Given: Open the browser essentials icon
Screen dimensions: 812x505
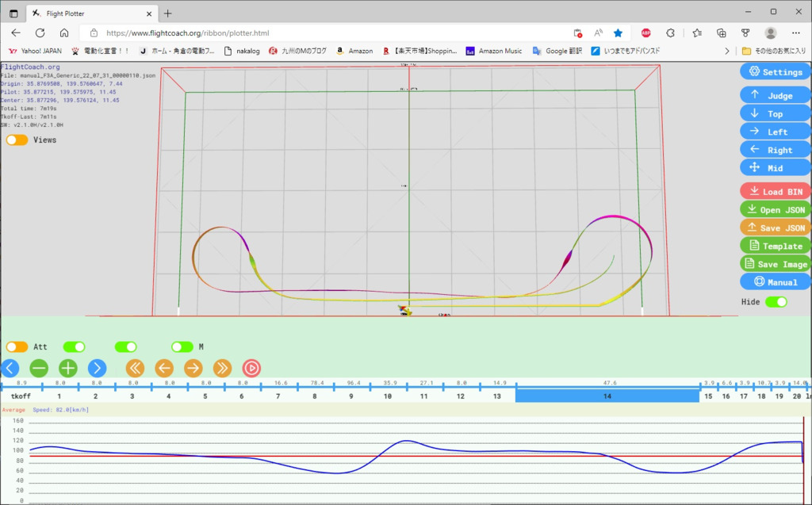Looking at the screenshot, I should [745, 33].
